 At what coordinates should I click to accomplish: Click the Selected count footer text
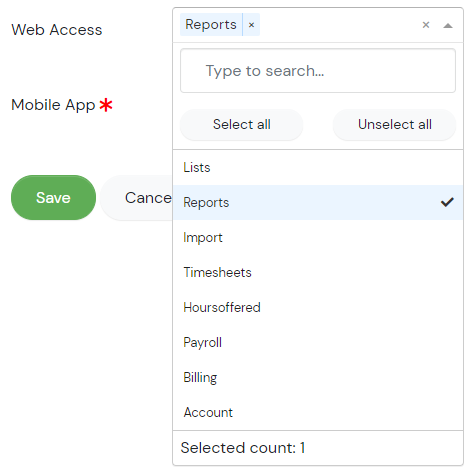(x=243, y=448)
